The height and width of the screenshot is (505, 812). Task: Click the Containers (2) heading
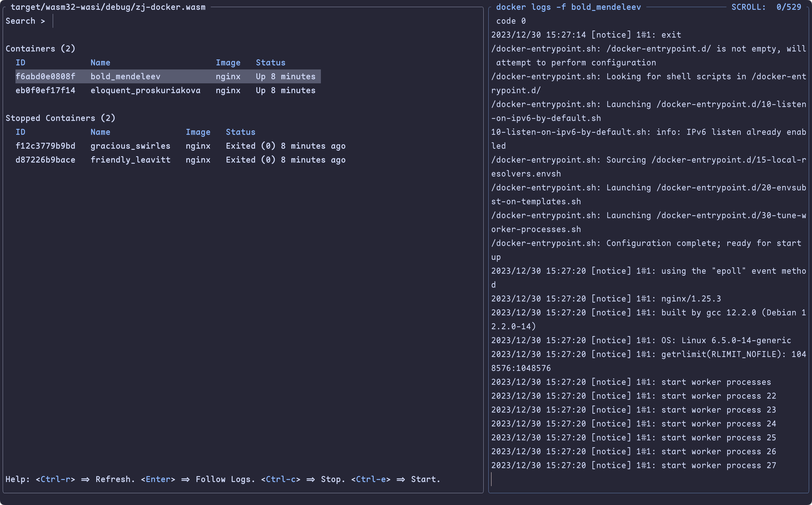[40, 49]
